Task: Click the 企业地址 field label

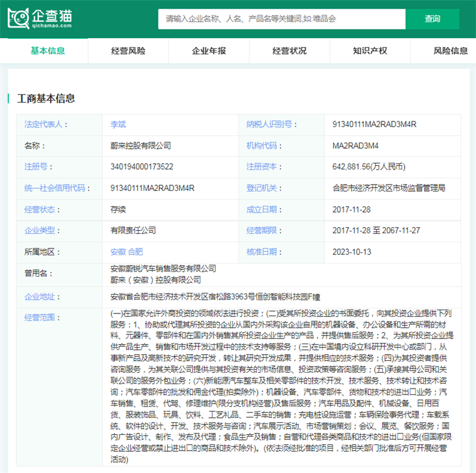Action: (x=39, y=296)
